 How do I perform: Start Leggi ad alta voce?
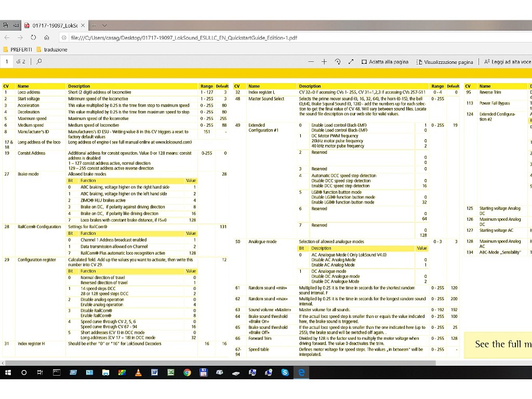pos(508,62)
